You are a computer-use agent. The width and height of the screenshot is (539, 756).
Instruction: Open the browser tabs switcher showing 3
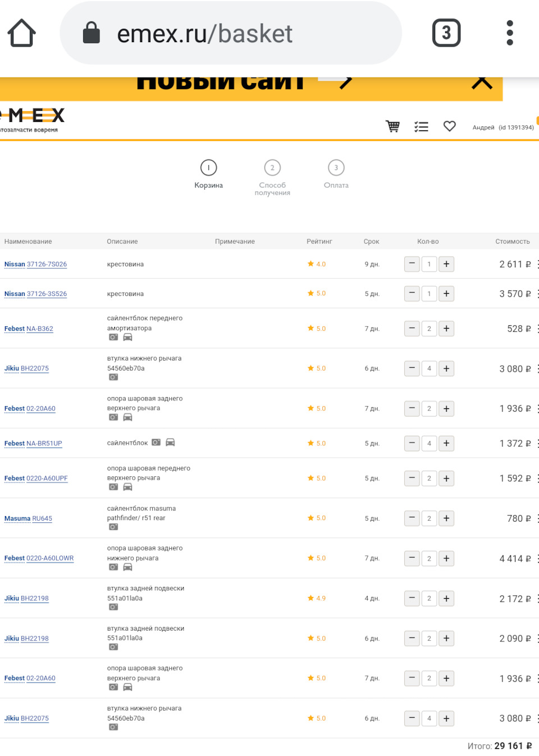[446, 33]
